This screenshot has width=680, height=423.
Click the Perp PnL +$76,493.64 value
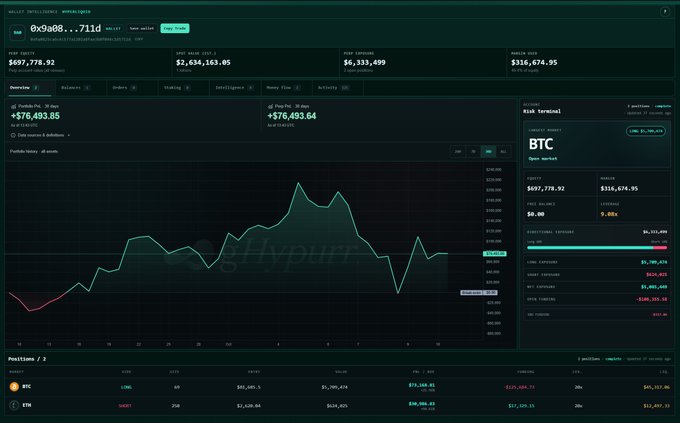pos(292,116)
